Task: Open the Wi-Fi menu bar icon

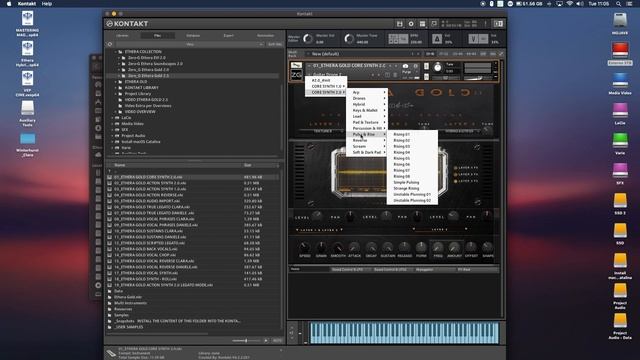Action: tap(569, 4)
